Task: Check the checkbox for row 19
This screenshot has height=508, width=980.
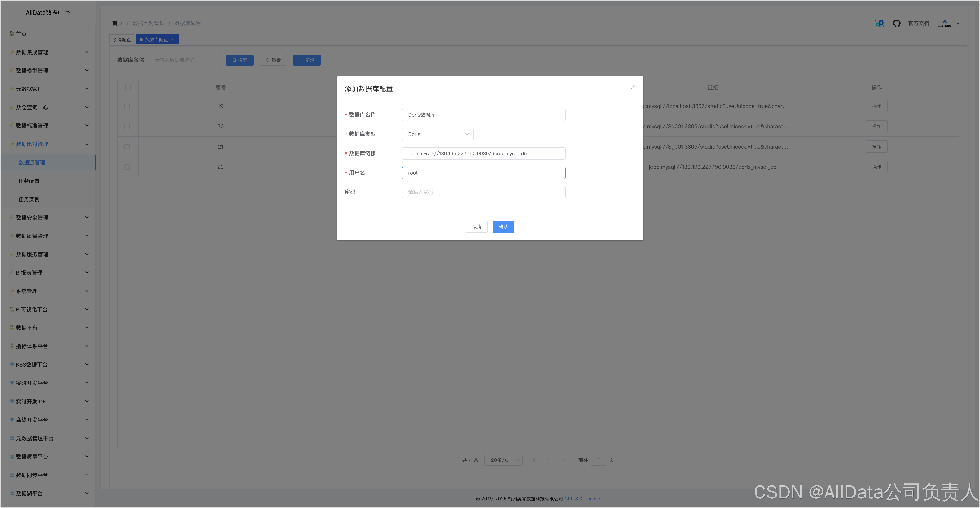Action: (127, 106)
